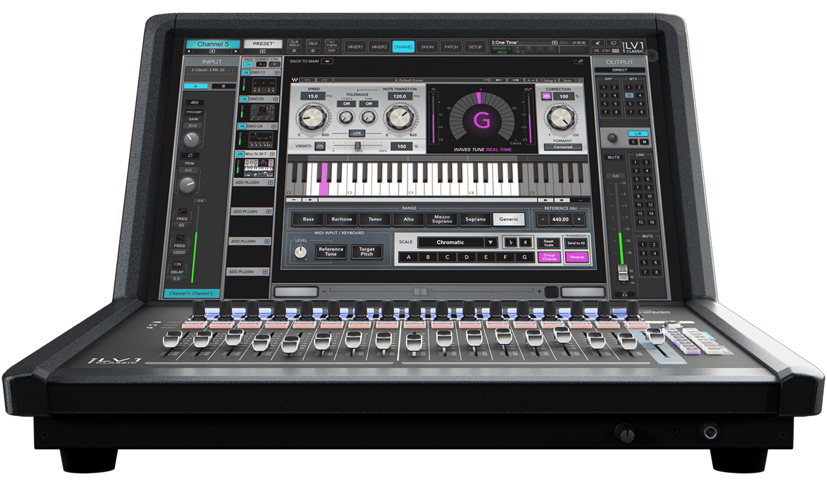
Task: Click the lock icon in the top bar
Action: click(x=597, y=43)
